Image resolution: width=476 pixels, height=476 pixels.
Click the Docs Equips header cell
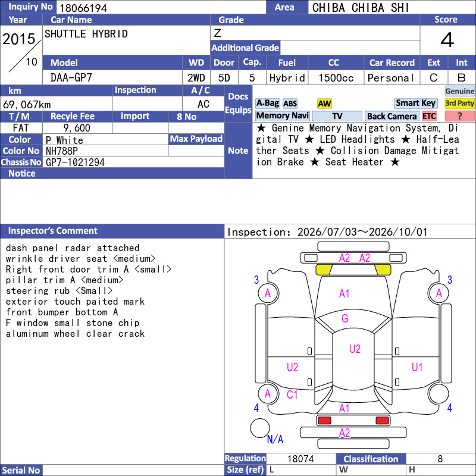238,103
